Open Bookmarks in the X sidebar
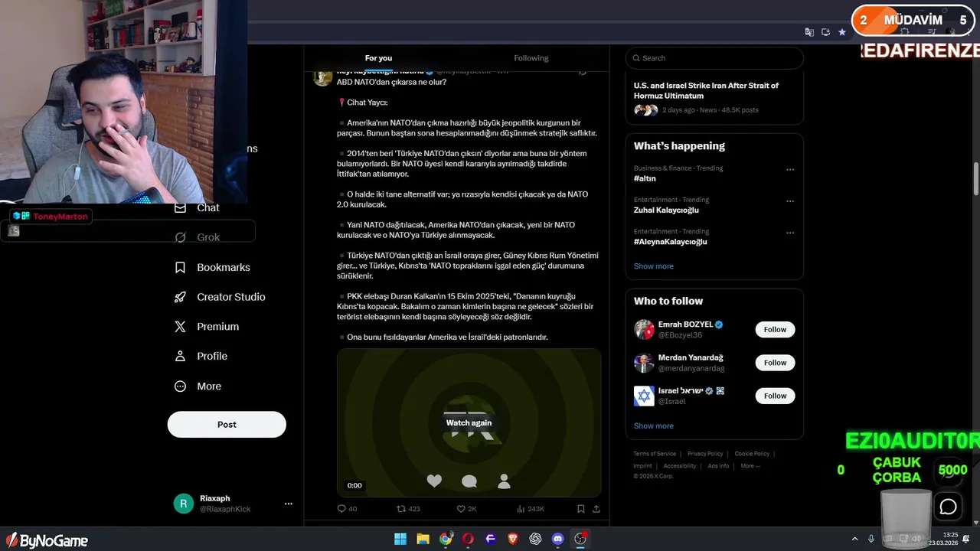The width and height of the screenshot is (980, 551). click(213, 267)
